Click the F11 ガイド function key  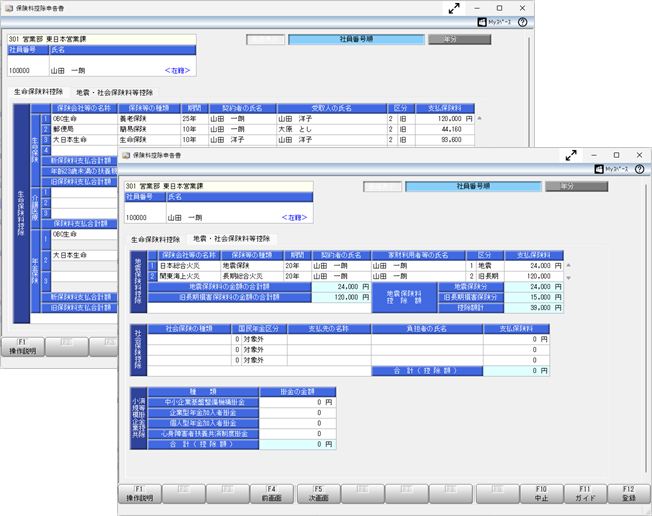(585, 494)
